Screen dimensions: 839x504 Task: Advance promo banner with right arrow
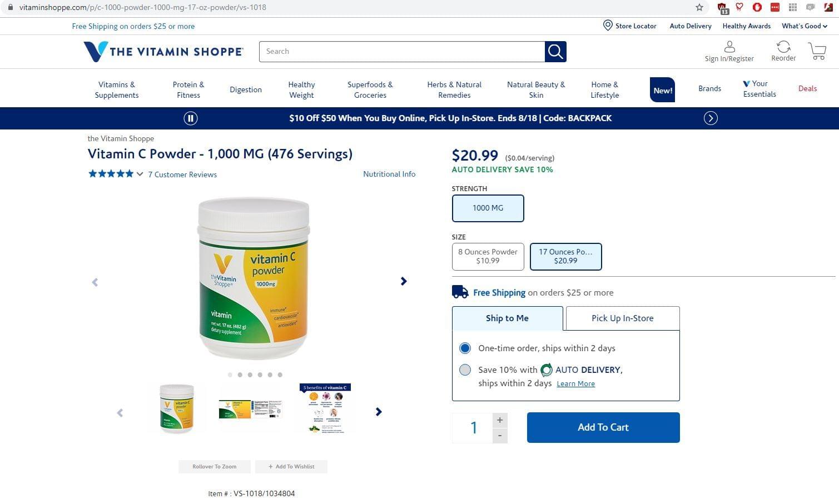coord(711,118)
